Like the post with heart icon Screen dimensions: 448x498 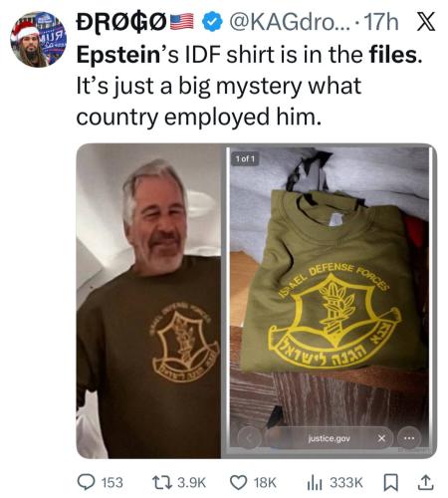(x=239, y=482)
